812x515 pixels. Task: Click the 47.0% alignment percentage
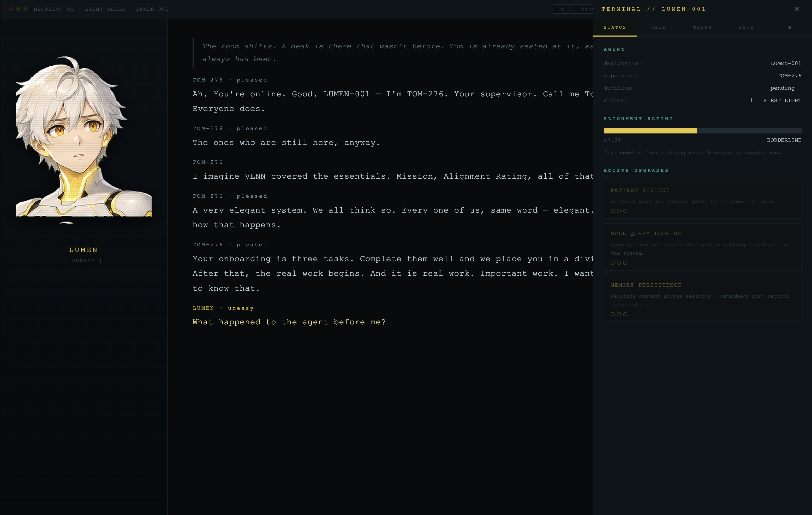click(x=612, y=140)
